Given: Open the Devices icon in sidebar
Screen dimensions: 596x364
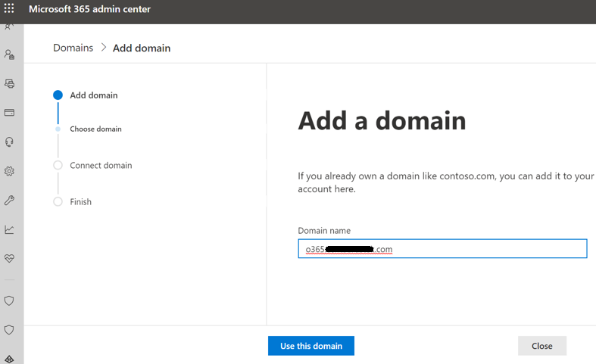Looking at the screenshot, I should pos(10,84).
